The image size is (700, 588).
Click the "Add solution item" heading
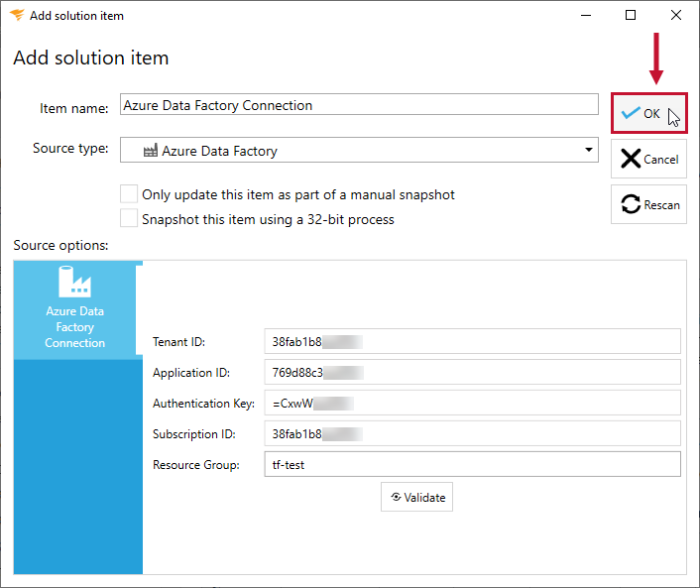pos(91,58)
